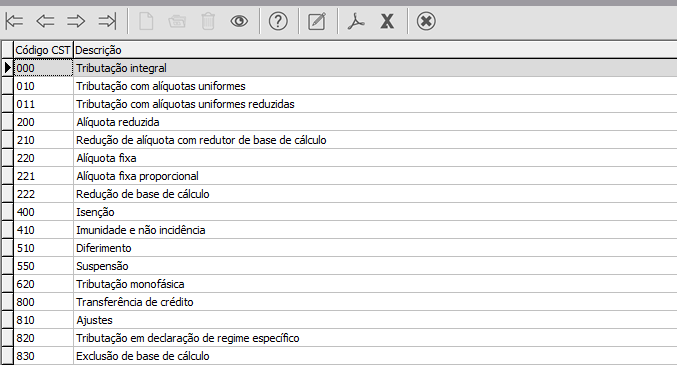Select code cell 810
Screen dimensions: 677x365
pyautogui.click(x=43, y=320)
